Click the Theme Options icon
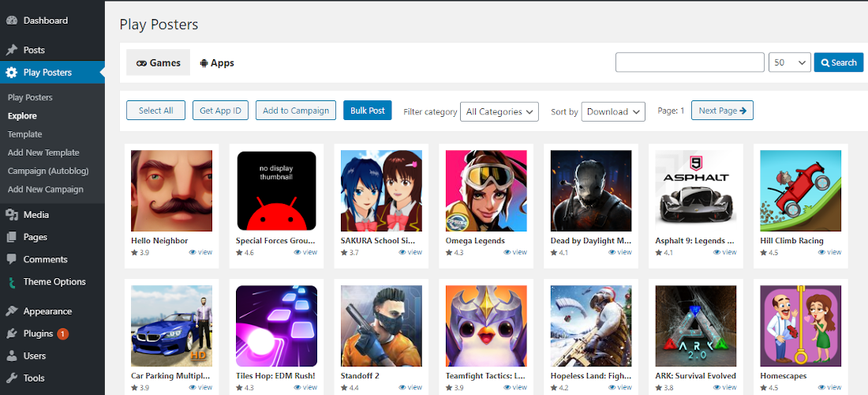 tap(11, 282)
